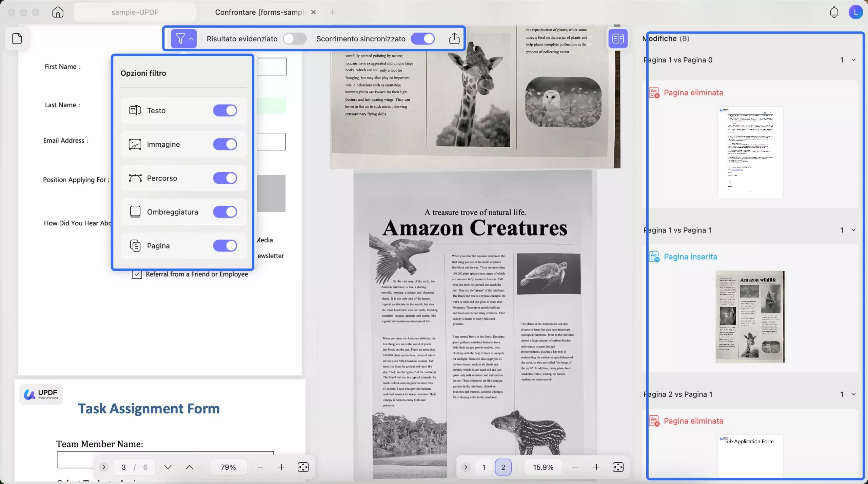This screenshot has height=484, width=868.
Task: Disable Scorrimento sincronizzato toggle
Action: [x=422, y=39]
